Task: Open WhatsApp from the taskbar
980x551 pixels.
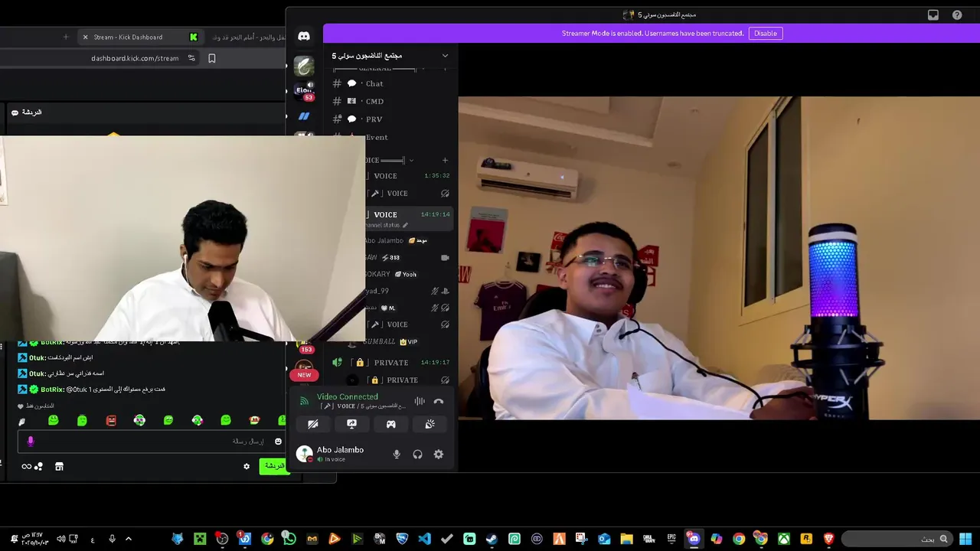Action: (x=289, y=539)
